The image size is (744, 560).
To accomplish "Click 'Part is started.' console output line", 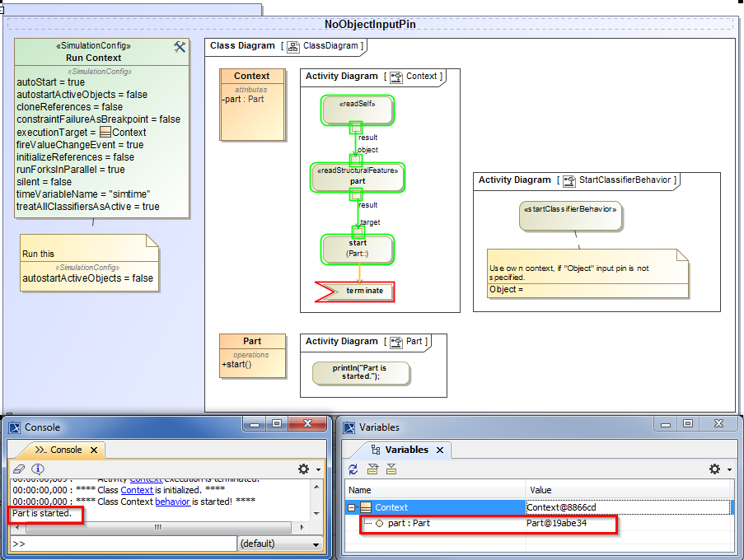I will tap(42, 513).
